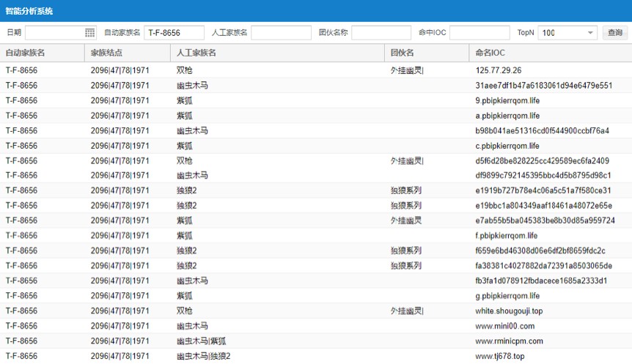Sort by 家族结点 column header
Viewport: 632px width, 364px height.
[x=106, y=53]
